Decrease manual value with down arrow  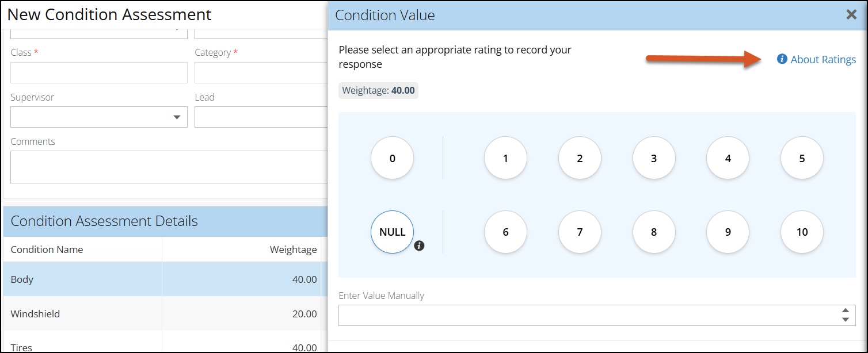[x=845, y=320]
